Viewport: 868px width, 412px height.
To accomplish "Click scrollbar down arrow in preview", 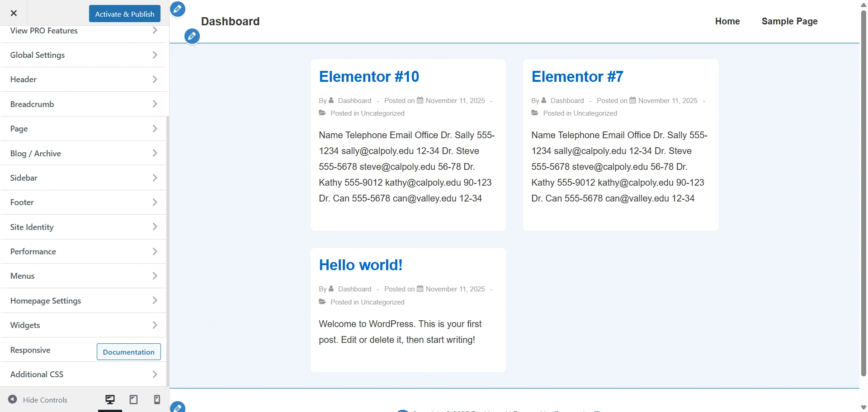I will point(863,408).
